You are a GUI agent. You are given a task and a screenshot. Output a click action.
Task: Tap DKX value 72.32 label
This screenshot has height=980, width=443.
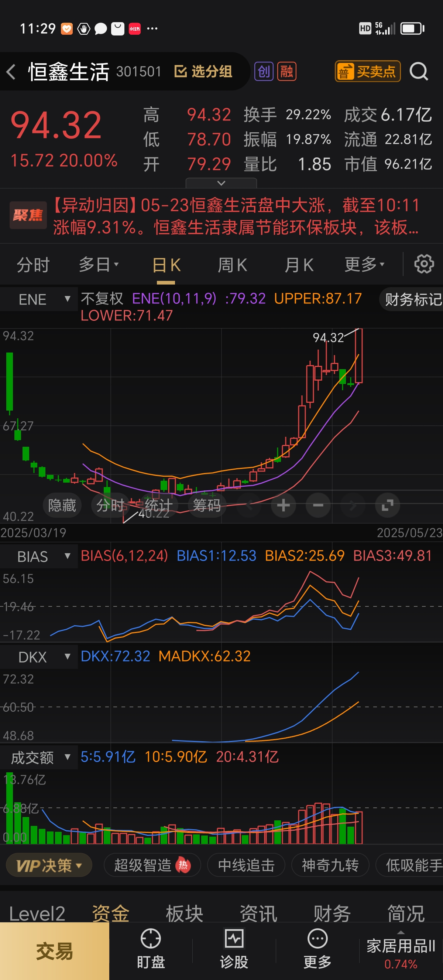[x=116, y=656]
